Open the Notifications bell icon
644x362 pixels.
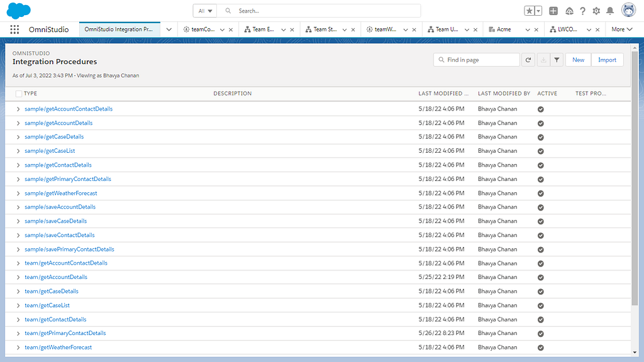610,11
